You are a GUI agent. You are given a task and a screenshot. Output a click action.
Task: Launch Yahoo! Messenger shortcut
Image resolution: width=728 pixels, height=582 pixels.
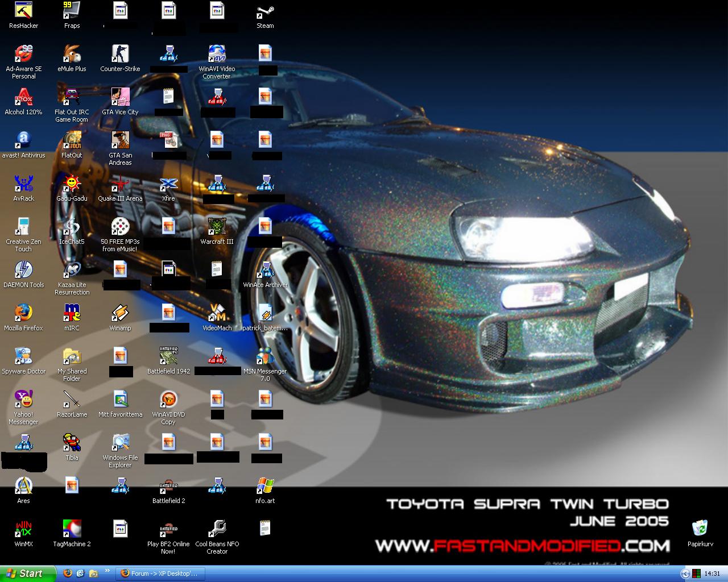[x=23, y=408]
